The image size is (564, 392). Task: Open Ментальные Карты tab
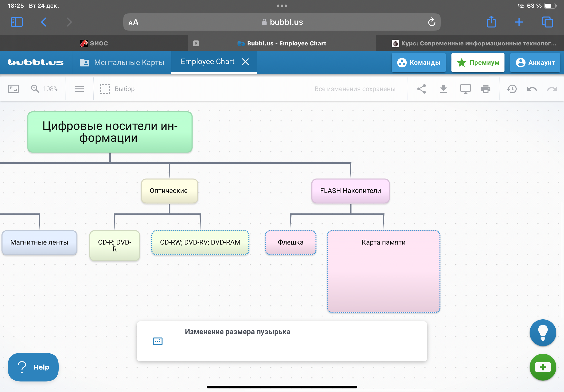click(x=122, y=62)
